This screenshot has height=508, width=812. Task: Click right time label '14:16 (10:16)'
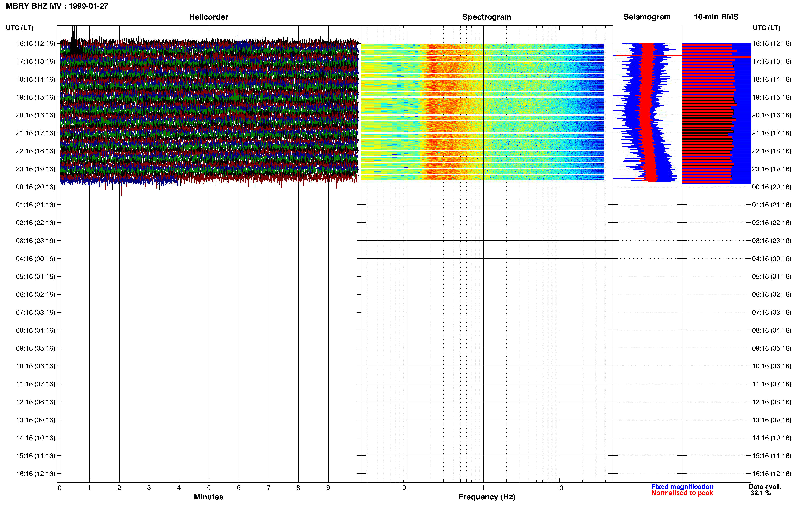point(772,438)
